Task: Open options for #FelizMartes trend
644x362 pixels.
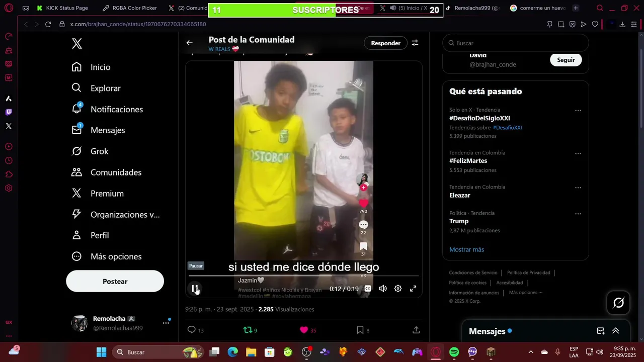Action: pyautogui.click(x=578, y=153)
